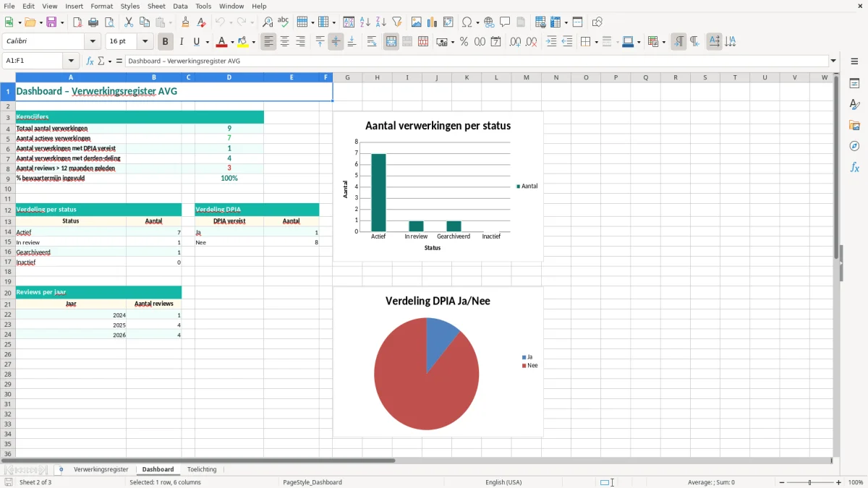This screenshot has height=488, width=868.
Task: Click zoom in plus button
Action: (x=839, y=482)
